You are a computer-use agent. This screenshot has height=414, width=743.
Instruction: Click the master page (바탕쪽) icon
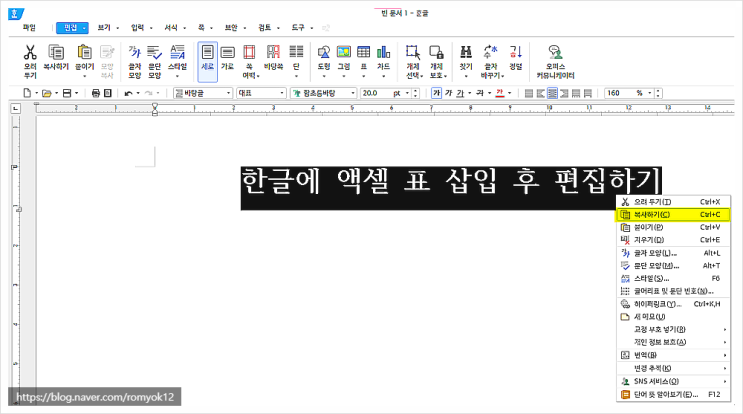point(273,58)
